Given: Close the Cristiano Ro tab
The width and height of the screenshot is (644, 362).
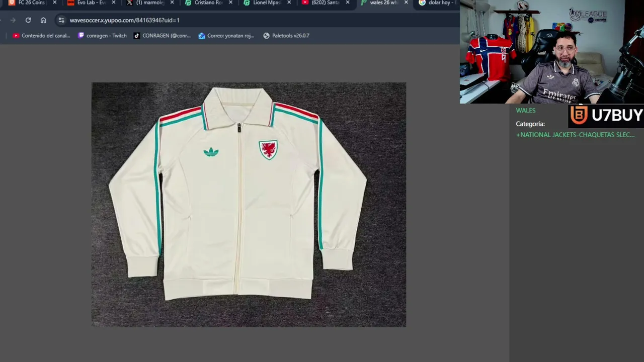Looking at the screenshot, I should (230, 3).
